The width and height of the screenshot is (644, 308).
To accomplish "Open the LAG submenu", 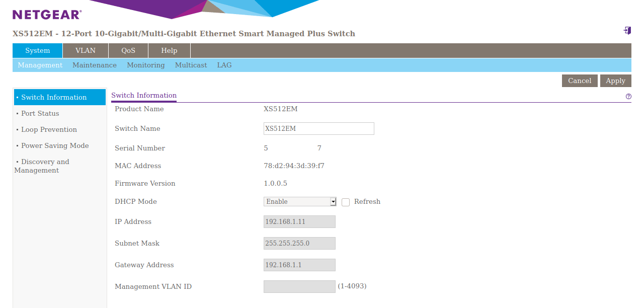I will point(224,65).
